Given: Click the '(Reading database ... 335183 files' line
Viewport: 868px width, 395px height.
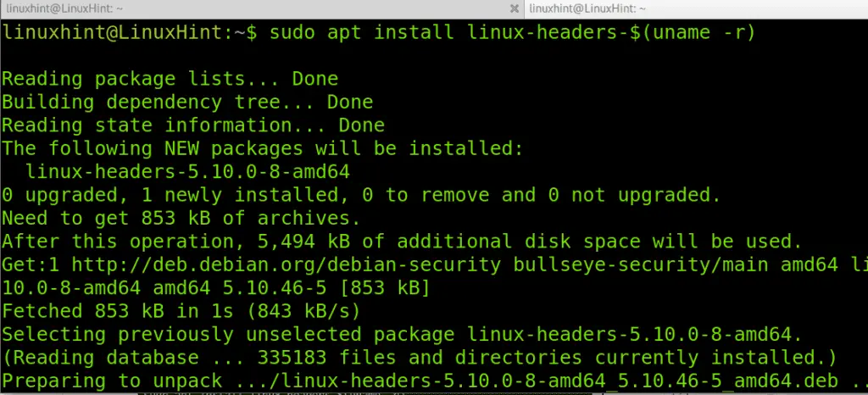Looking at the screenshot, I should [x=419, y=358].
